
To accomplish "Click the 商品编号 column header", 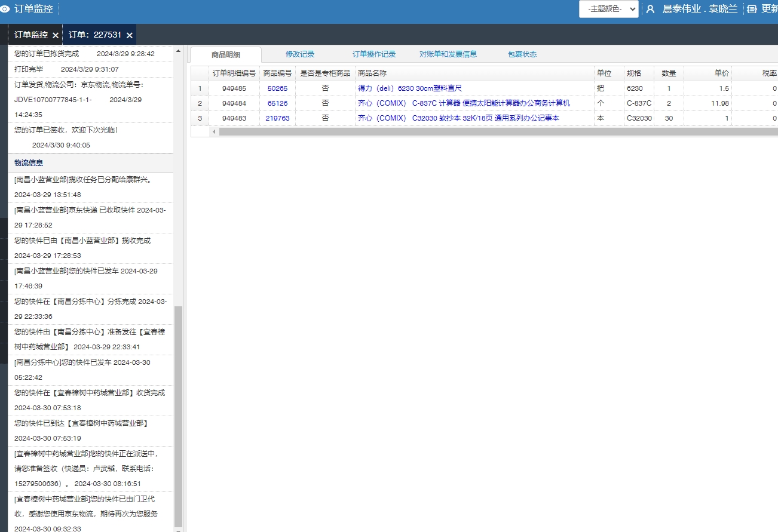I will 277,73.
